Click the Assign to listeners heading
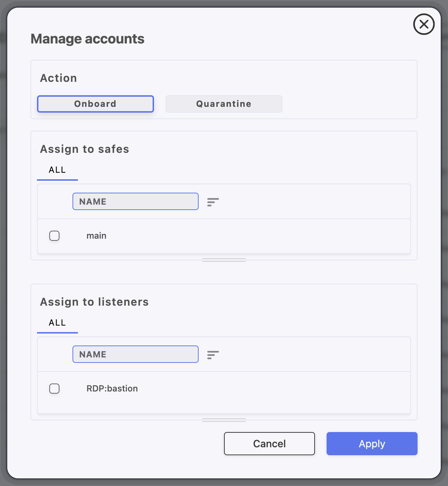Viewport: 448px width, 486px height. point(94,302)
